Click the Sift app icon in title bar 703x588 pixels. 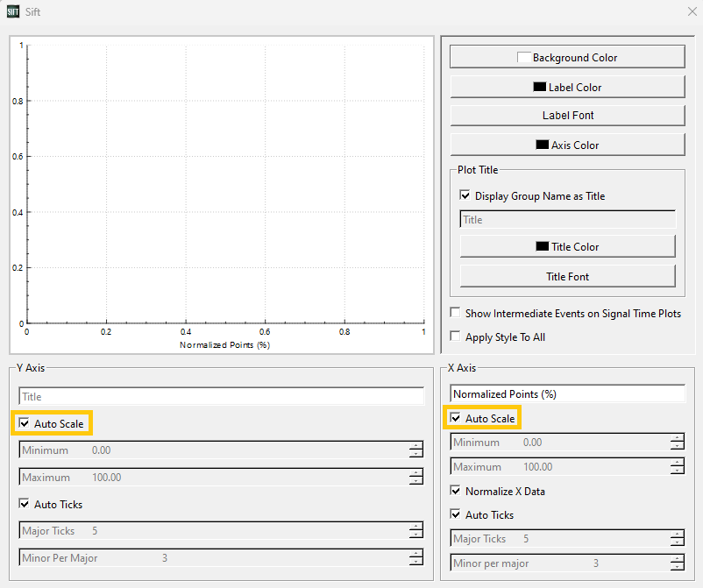pos(12,11)
